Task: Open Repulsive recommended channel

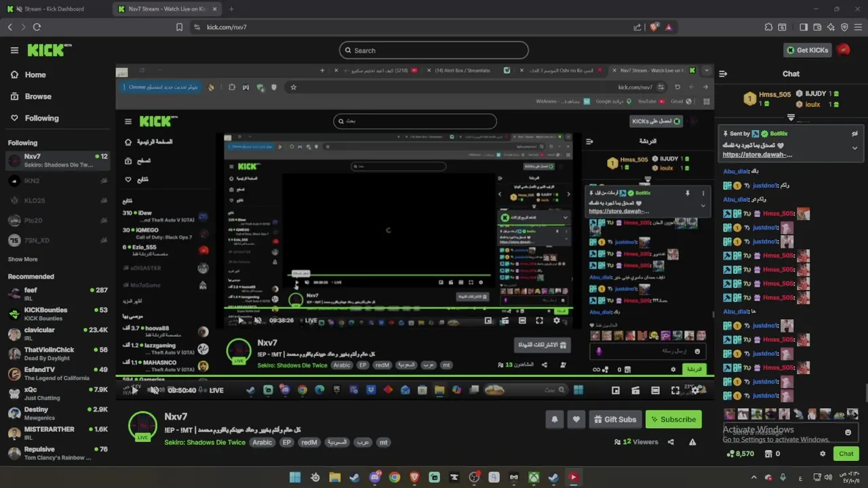Action: (58, 453)
